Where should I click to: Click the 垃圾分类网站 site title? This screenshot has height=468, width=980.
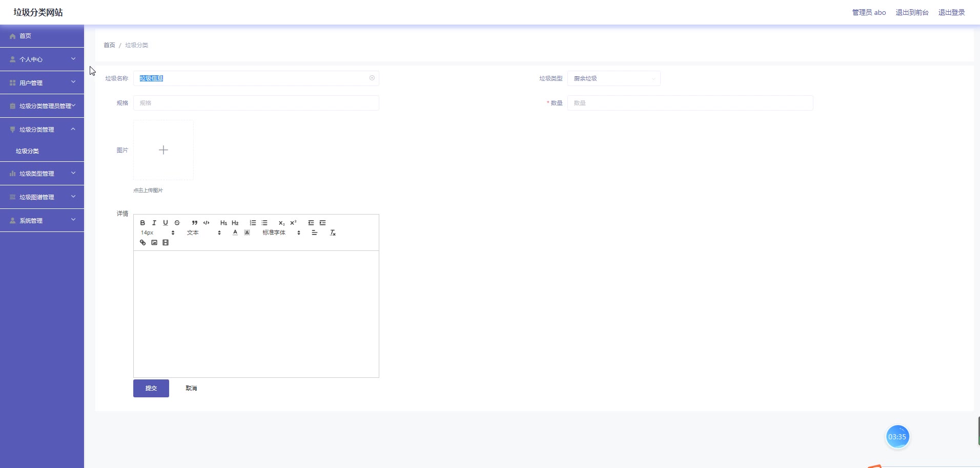tap(38, 12)
